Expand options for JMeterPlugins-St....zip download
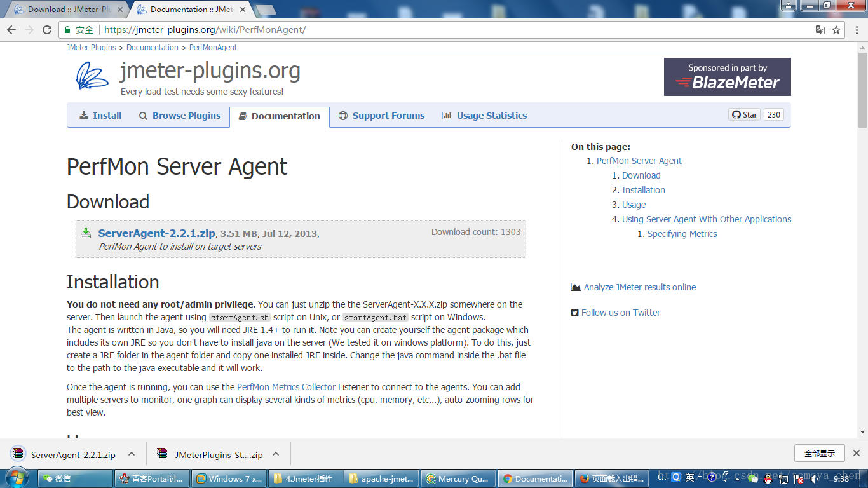Image resolution: width=868 pixels, height=488 pixels. [276, 454]
